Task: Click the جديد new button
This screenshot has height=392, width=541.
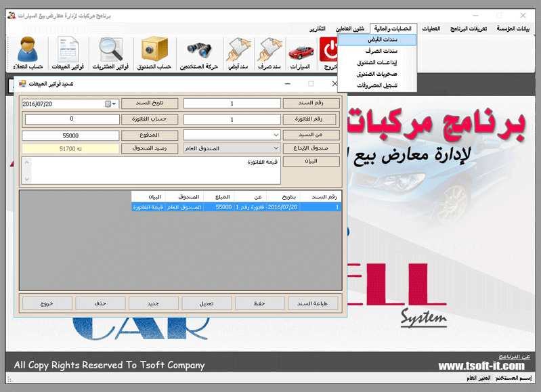Action: click(x=153, y=303)
